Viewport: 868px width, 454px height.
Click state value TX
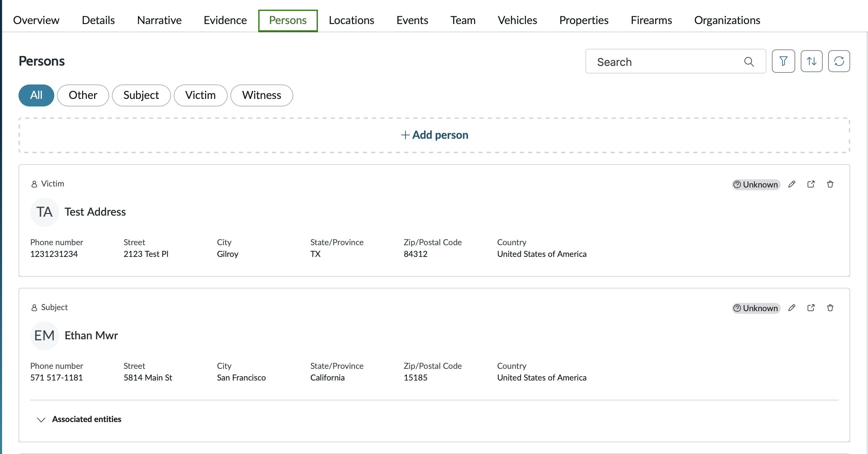[315, 254]
